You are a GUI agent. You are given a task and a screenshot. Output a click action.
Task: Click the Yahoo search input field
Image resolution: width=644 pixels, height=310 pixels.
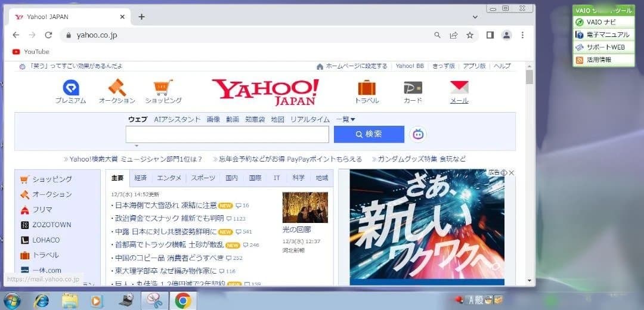click(227, 134)
